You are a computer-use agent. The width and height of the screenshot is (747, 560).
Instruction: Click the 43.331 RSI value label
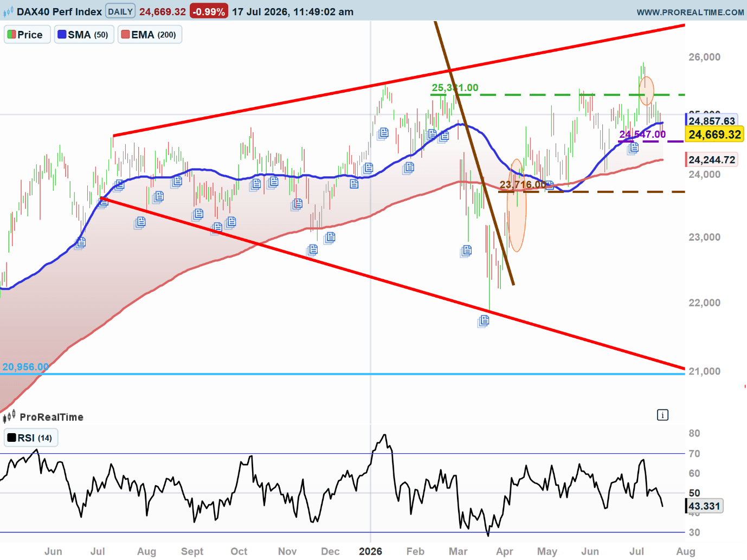(704, 506)
